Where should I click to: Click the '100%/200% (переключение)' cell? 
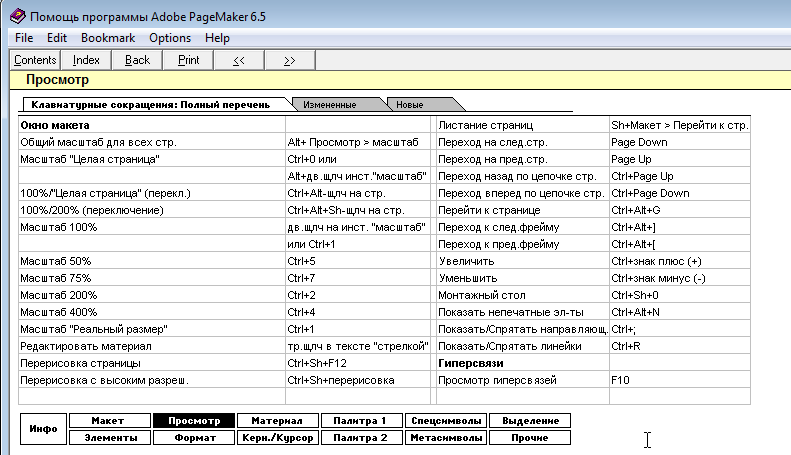click(x=152, y=210)
